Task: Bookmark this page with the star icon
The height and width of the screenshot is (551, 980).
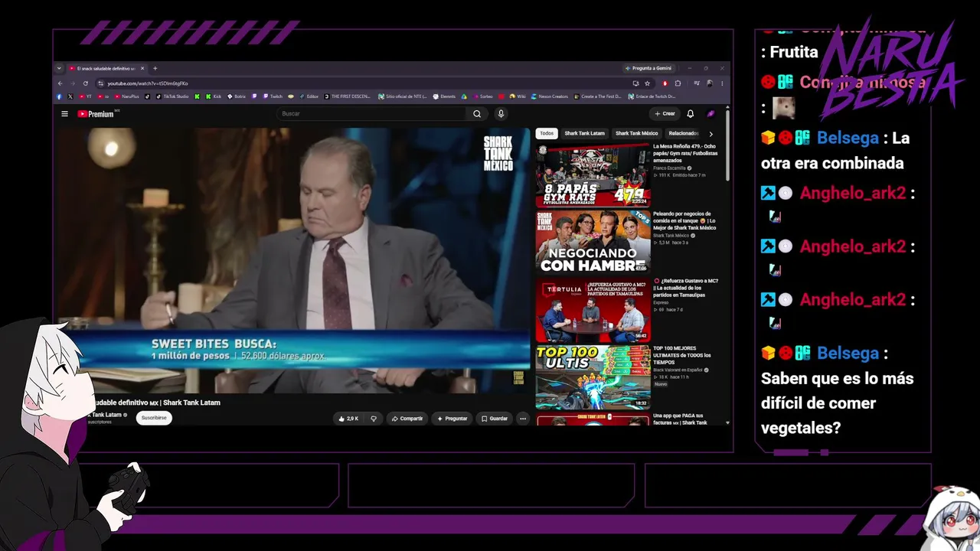Action: point(647,83)
